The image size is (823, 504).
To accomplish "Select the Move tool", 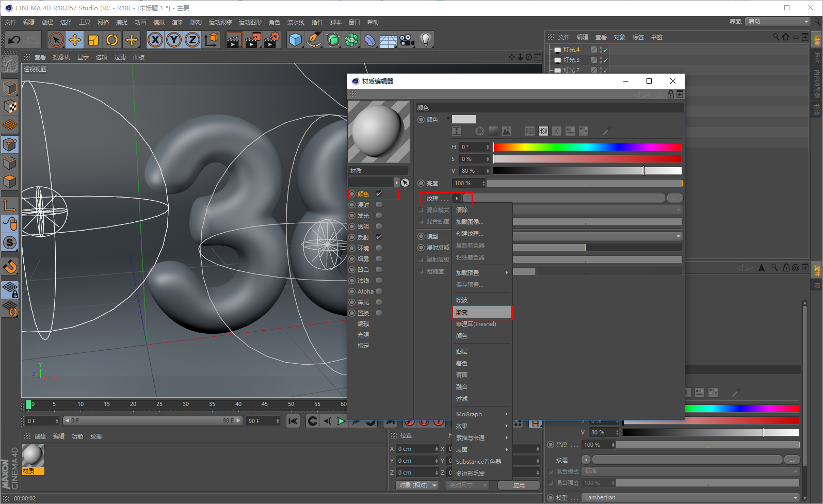I will [x=75, y=40].
